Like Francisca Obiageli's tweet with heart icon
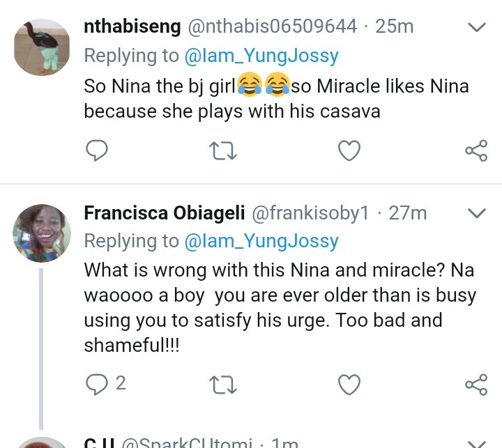 349,383
